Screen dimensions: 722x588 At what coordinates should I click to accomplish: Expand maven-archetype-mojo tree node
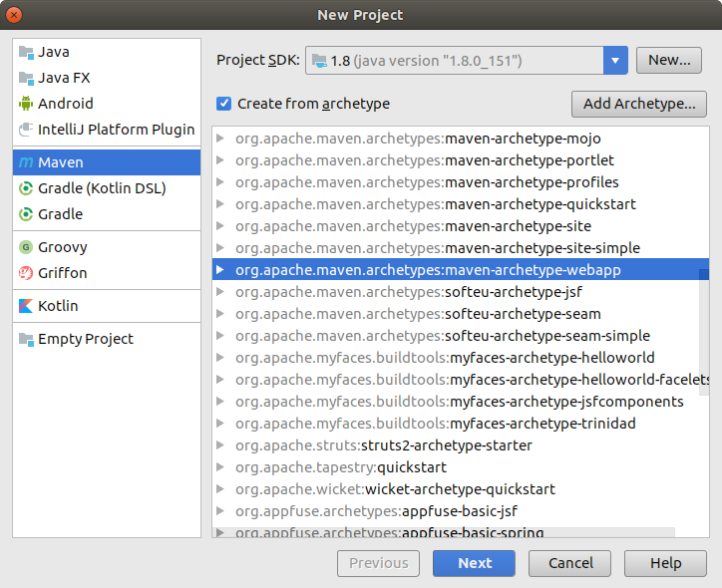click(x=220, y=138)
